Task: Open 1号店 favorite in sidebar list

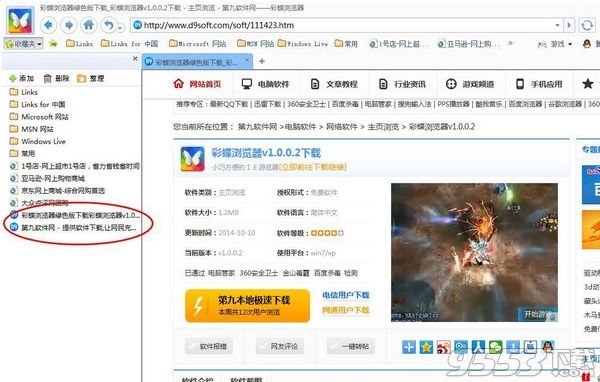Action: (75, 166)
